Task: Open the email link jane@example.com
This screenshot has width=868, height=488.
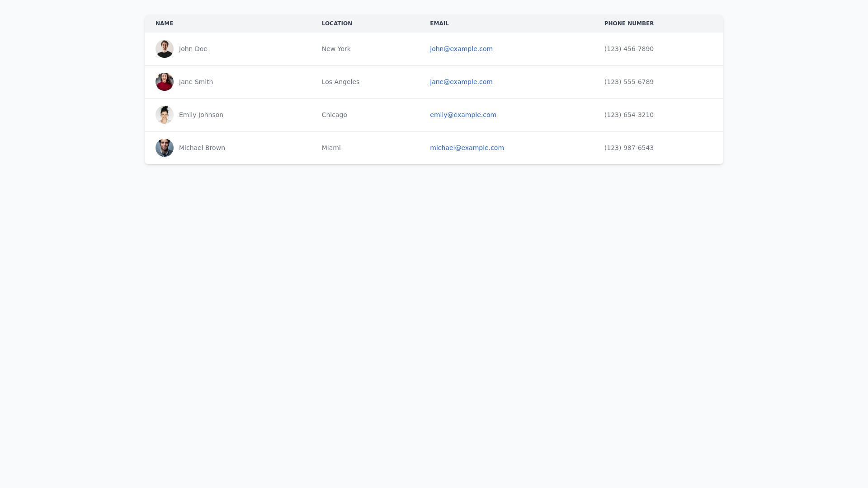Action: [x=461, y=82]
